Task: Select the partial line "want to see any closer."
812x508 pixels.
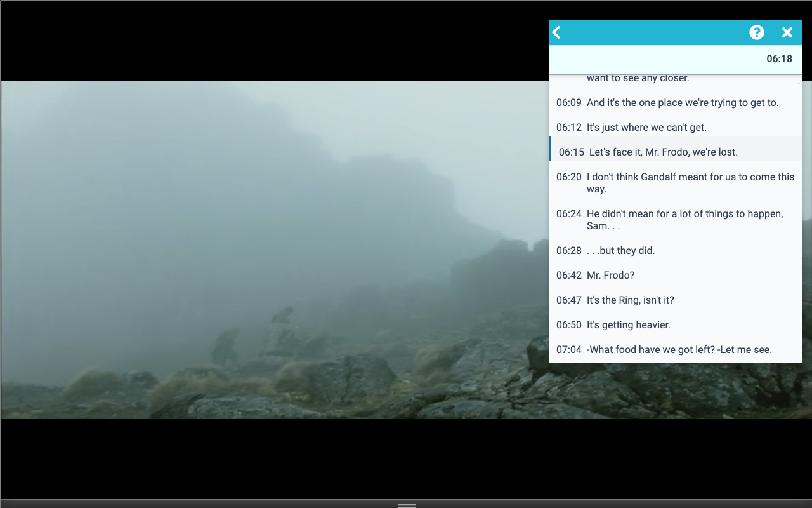Action: [x=638, y=78]
